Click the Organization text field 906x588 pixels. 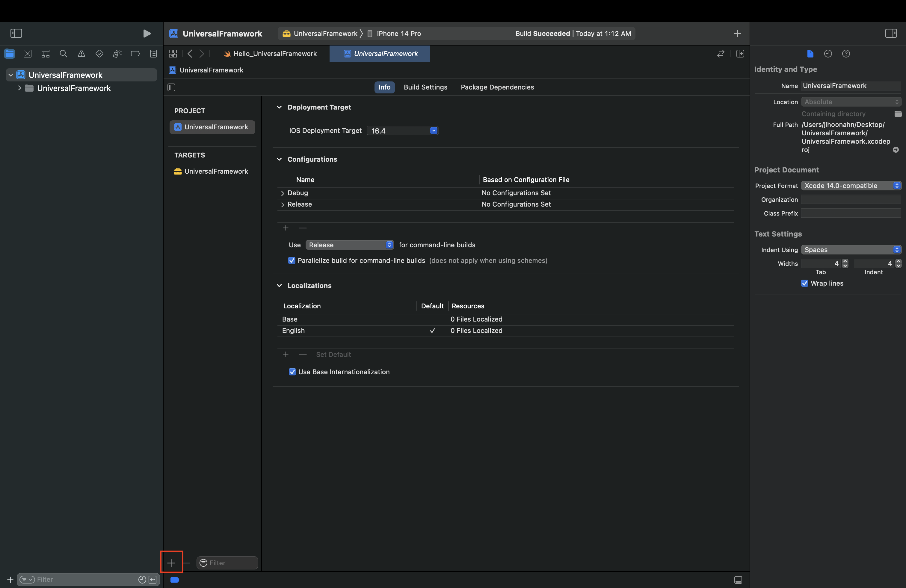point(851,200)
